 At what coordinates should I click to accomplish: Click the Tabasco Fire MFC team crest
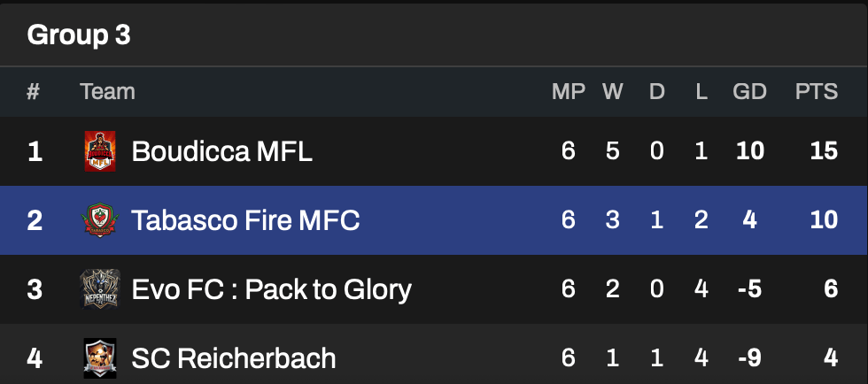point(99,219)
